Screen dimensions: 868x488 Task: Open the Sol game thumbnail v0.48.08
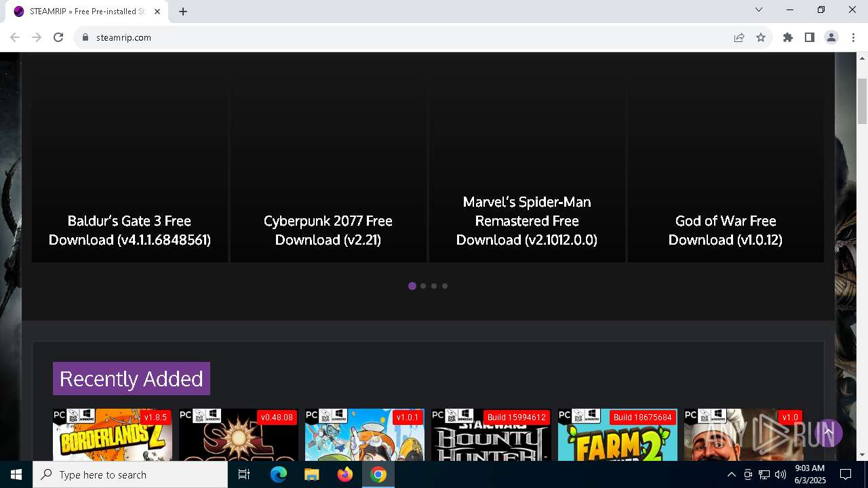point(239,434)
